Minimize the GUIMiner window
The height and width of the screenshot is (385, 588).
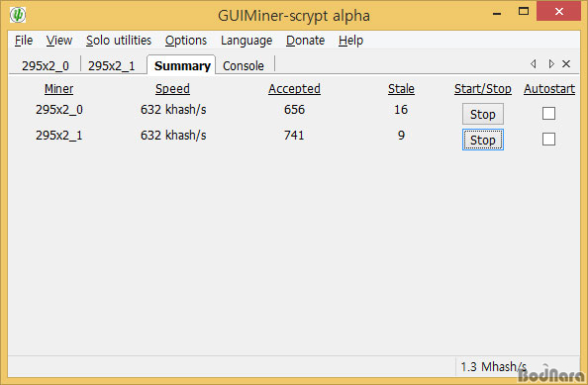[497, 14]
